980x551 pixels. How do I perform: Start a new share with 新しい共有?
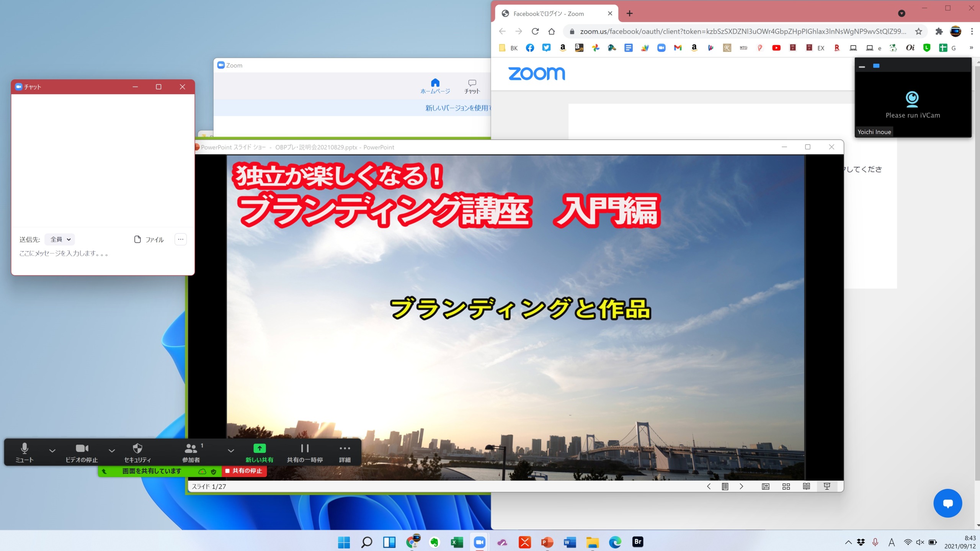pos(259,452)
